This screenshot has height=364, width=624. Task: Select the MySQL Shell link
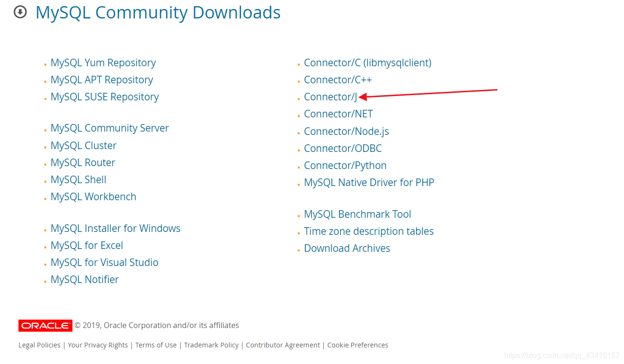coord(79,179)
